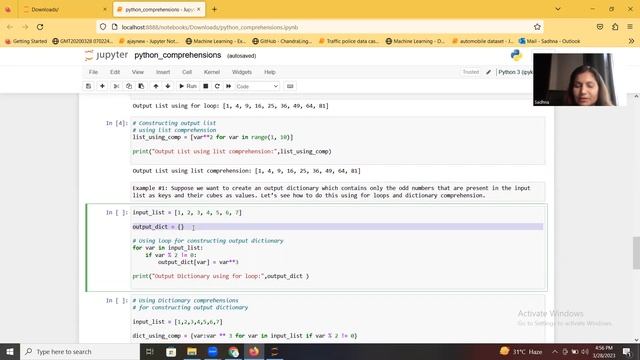Open the Edit menu

(x=115, y=72)
